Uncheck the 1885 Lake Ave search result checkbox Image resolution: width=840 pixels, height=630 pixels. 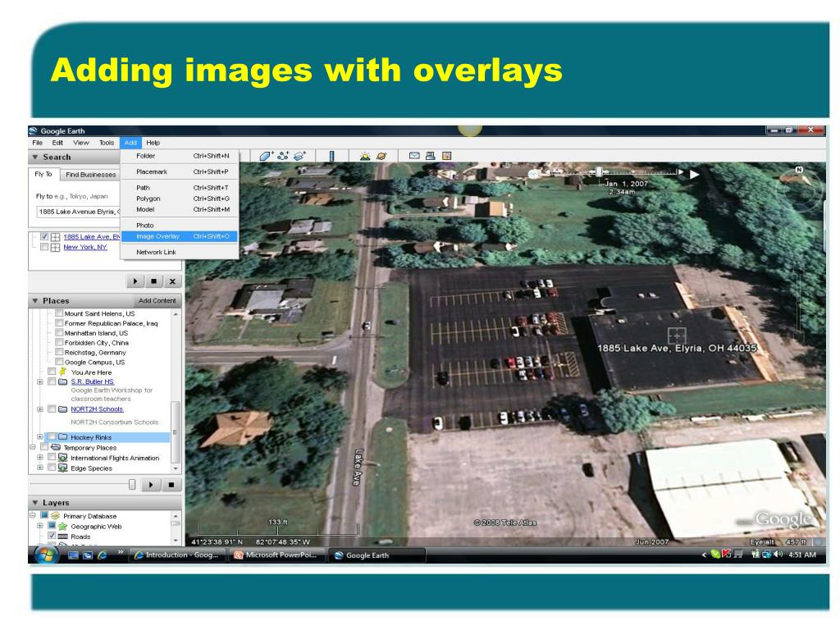44,236
